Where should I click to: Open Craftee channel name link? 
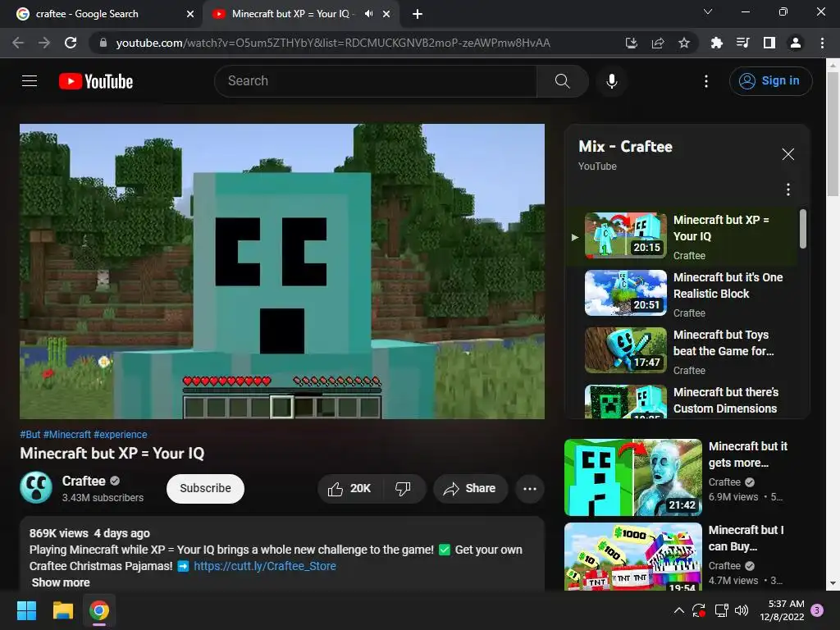coord(84,481)
